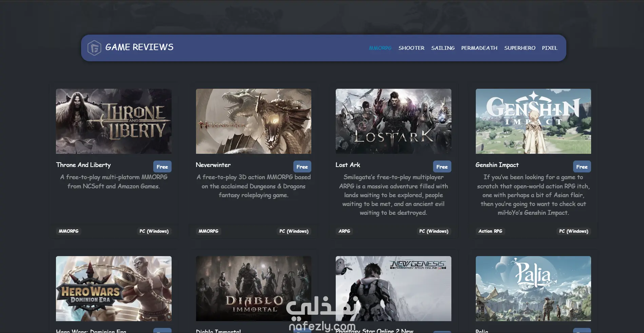Open the Palia game thumbnail
Viewport: 644px width, 333px height.
[x=533, y=289]
